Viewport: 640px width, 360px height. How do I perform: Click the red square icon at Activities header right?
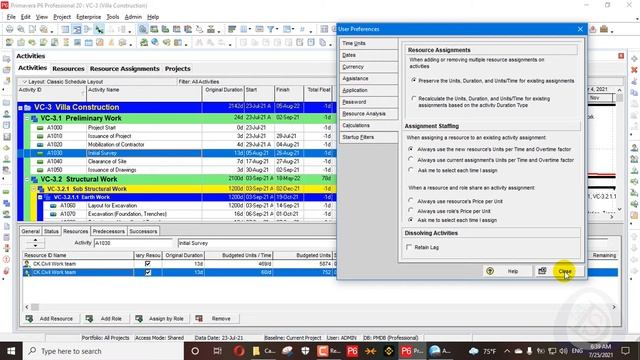(x=621, y=56)
